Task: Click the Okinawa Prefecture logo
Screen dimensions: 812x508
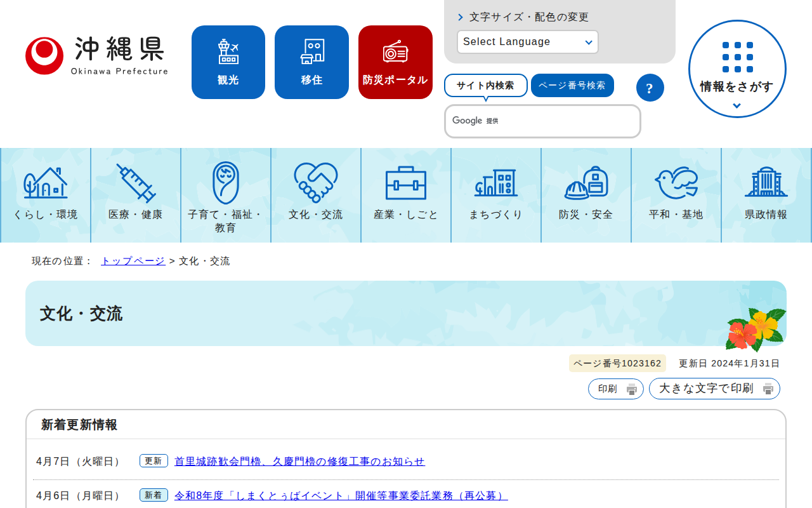Action: (97, 56)
